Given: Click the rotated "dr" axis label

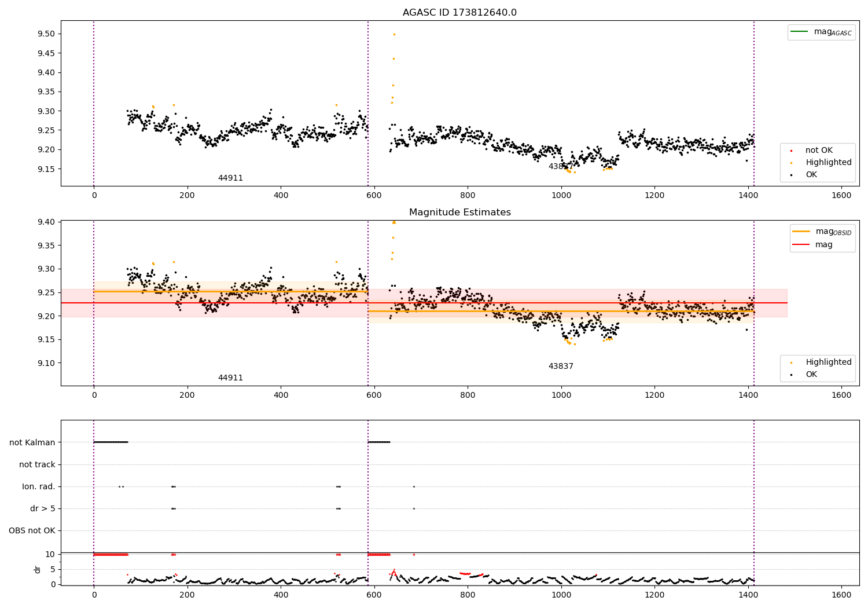Looking at the screenshot, I should click(x=38, y=569).
